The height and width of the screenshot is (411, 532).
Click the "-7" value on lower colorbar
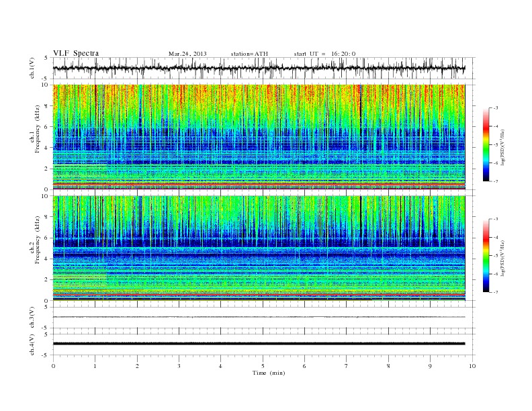click(x=495, y=292)
